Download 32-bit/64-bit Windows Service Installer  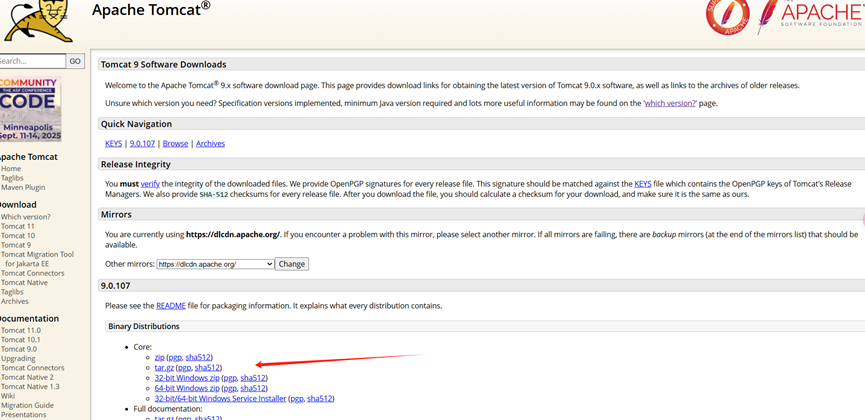point(220,398)
